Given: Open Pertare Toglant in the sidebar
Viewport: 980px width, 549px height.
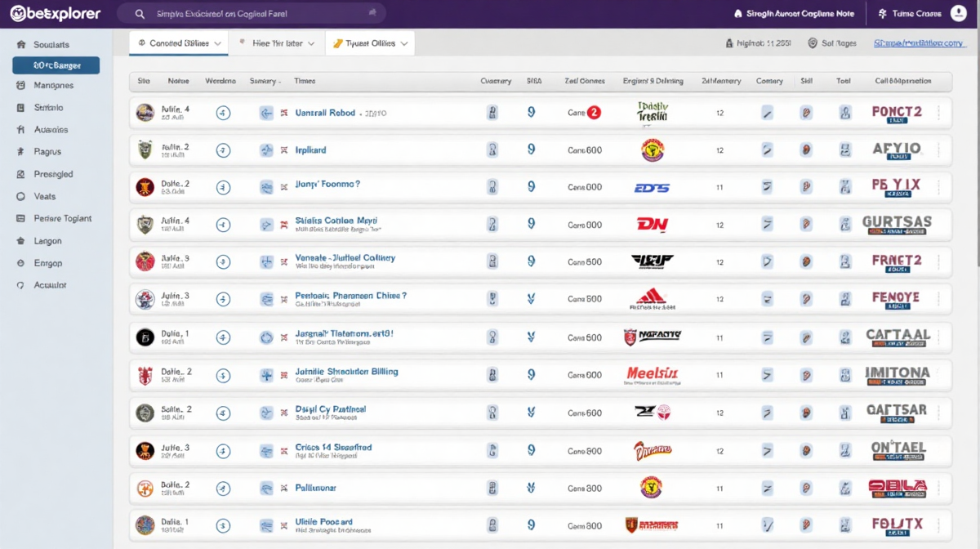Looking at the screenshot, I should pyautogui.click(x=62, y=219).
